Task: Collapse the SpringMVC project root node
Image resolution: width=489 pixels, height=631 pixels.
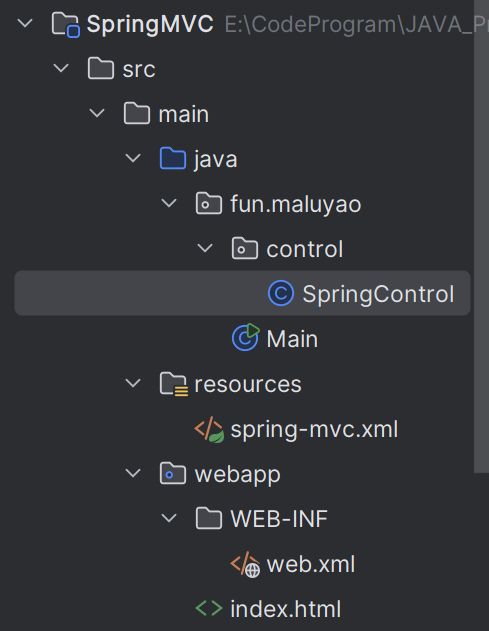Action: (x=25, y=23)
